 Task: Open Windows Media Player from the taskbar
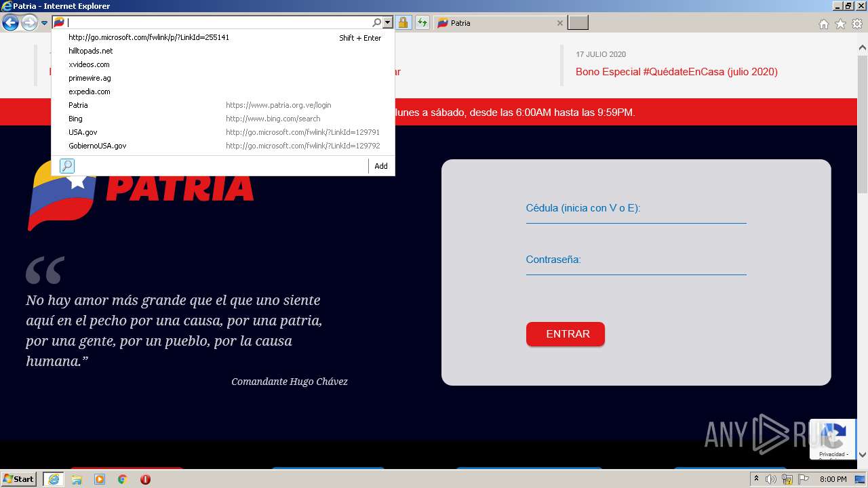coord(100,479)
